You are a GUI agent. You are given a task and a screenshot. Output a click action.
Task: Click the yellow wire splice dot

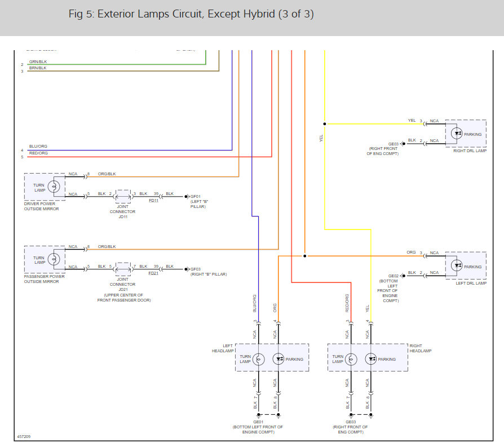pyautogui.click(x=325, y=123)
